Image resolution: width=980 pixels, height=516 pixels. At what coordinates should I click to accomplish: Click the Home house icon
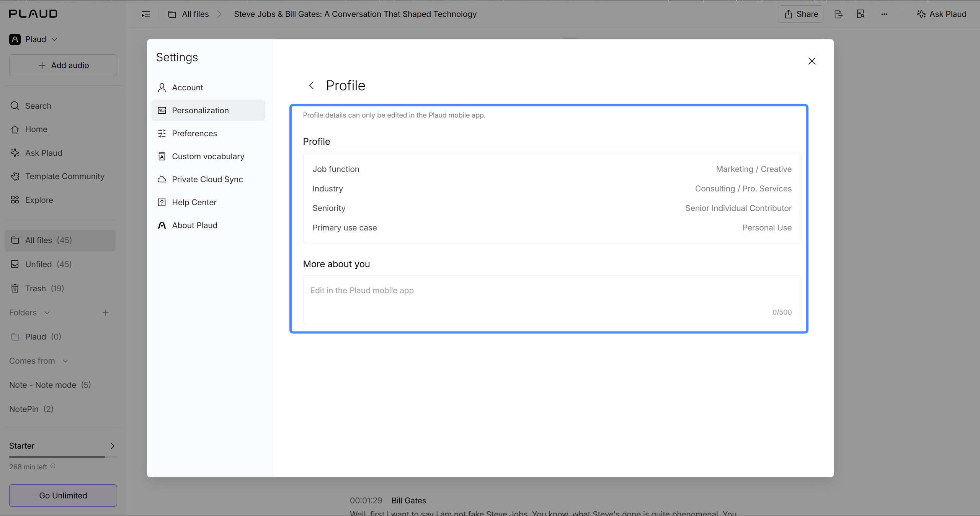tap(15, 129)
